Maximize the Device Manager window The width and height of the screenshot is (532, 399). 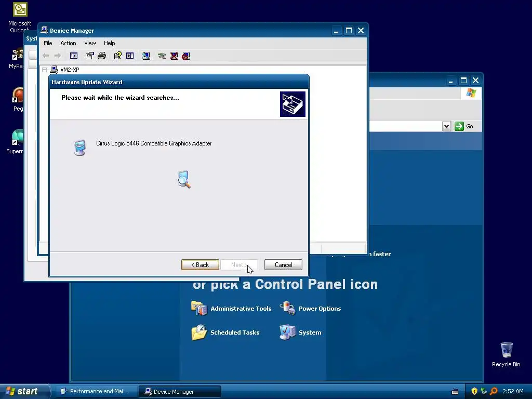[x=349, y=31]
